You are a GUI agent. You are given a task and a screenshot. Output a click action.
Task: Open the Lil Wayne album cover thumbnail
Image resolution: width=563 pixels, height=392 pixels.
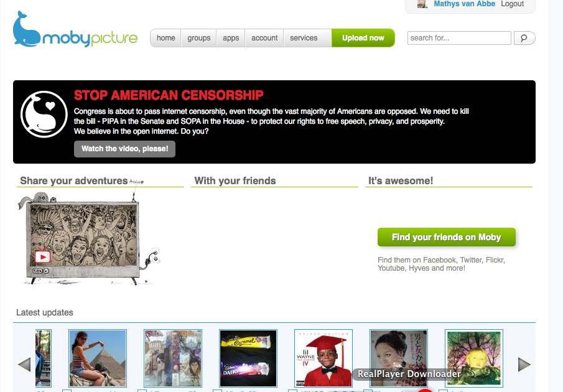[323, 358]
